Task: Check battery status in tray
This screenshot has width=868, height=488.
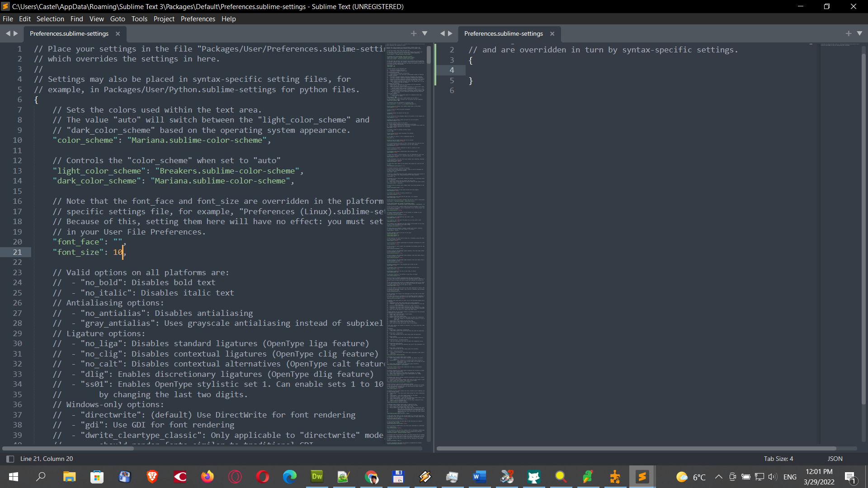Action: [x=746, y=477]
